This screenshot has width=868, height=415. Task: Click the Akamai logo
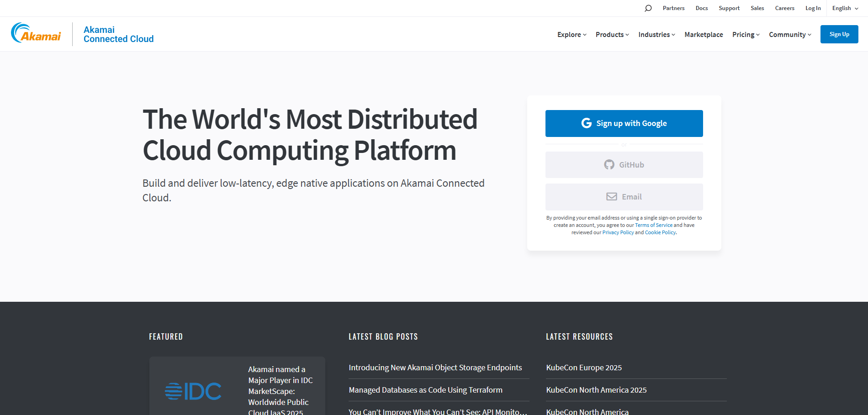click(x=36, y=34)
